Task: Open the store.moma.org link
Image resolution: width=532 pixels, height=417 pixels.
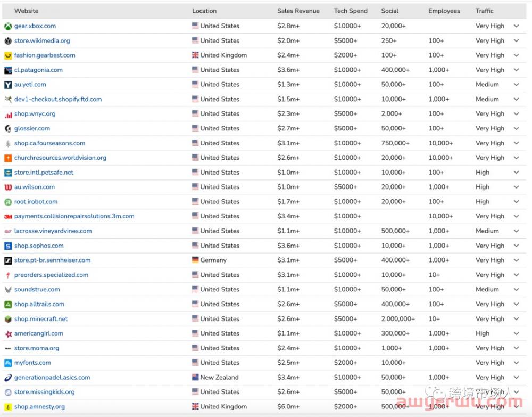Action: coord(37,348)
